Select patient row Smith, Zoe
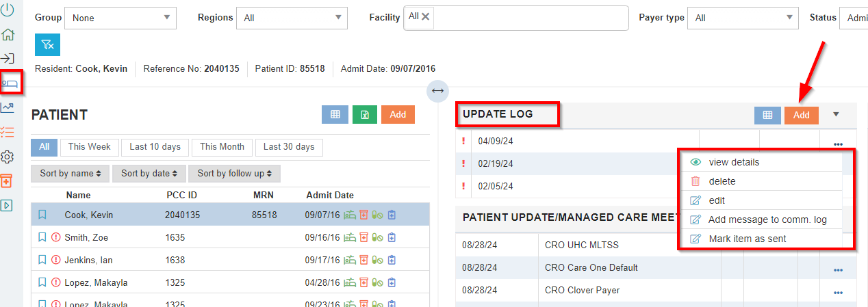Viewport: 868px width, 307px height. (x=231, y=237)
